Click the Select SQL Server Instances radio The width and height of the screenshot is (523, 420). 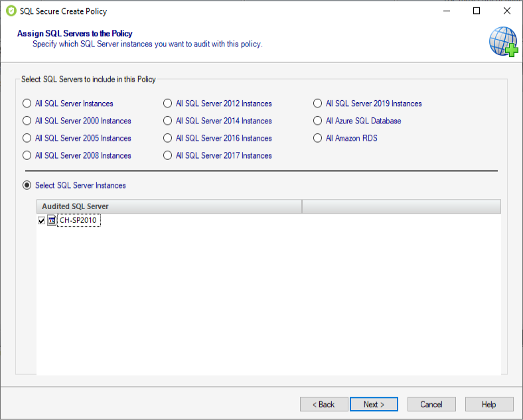click(27, 185)
